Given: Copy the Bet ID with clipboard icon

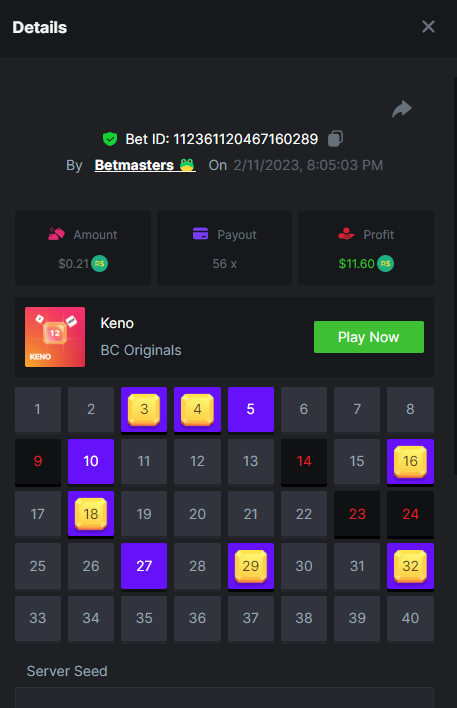Looking at the screenshot, I should [x=335, y=139].
